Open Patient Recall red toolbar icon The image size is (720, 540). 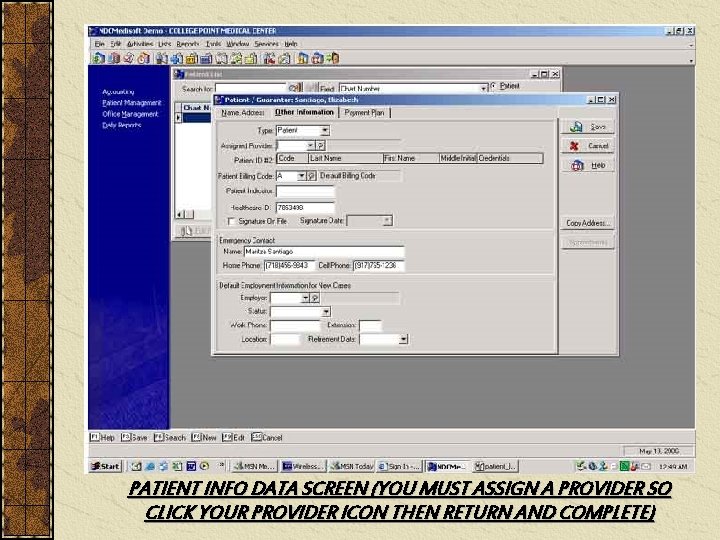[270, 58]
